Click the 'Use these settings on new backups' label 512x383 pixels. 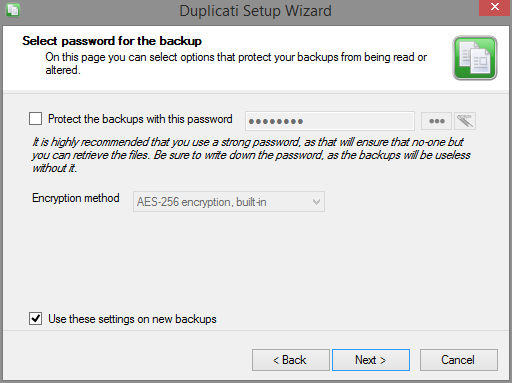pos(132,319)
